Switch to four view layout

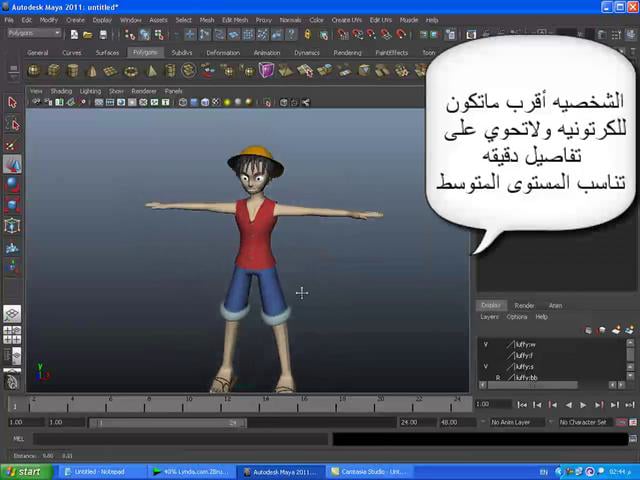[12, 335]
